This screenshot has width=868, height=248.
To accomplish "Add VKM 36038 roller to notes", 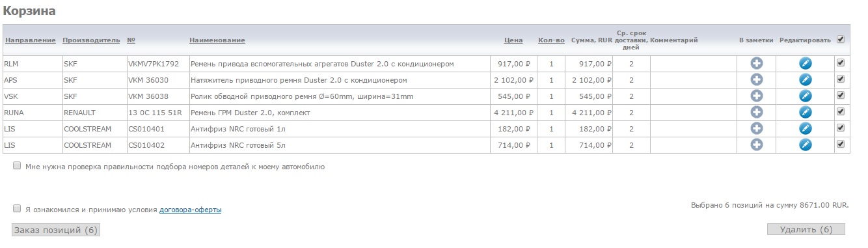I will pos(756,96).
